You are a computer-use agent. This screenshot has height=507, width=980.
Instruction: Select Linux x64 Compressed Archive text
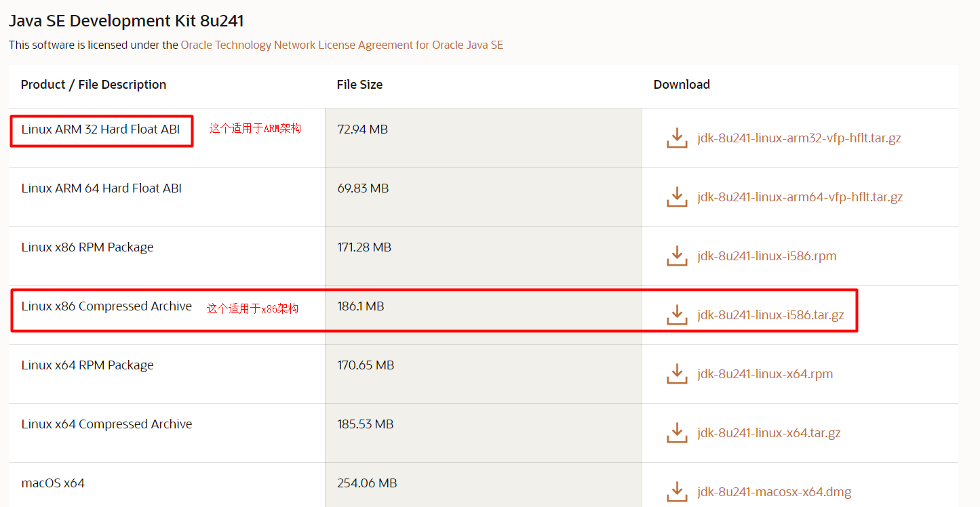coord(106,424)
